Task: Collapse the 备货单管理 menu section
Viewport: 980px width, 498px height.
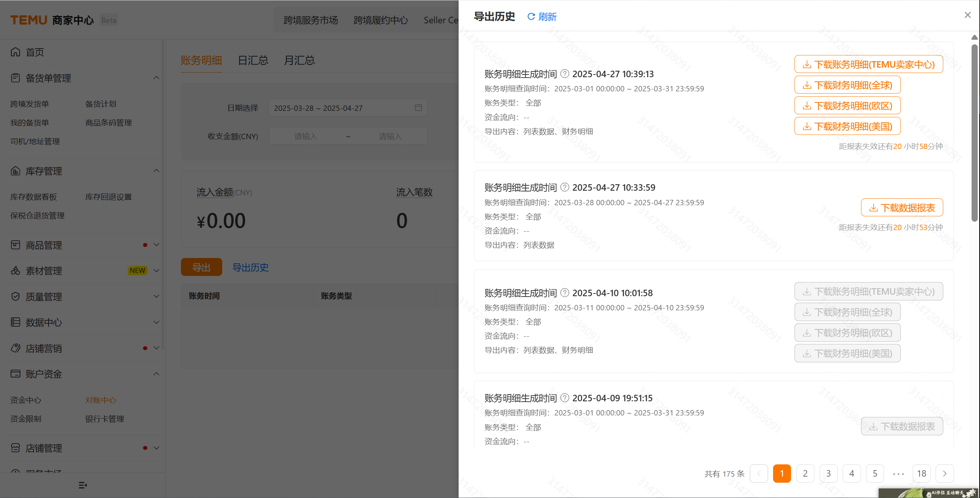Action: pos(156,78)
